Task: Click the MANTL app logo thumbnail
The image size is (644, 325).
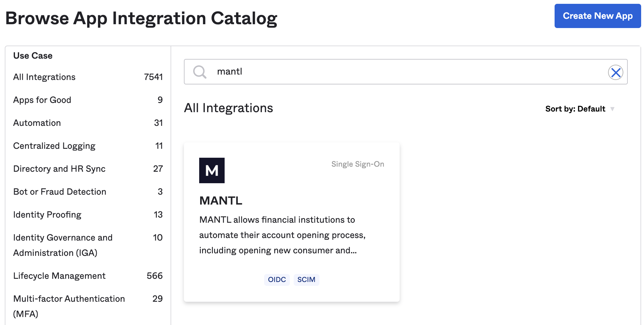Action: coord(212,170)
